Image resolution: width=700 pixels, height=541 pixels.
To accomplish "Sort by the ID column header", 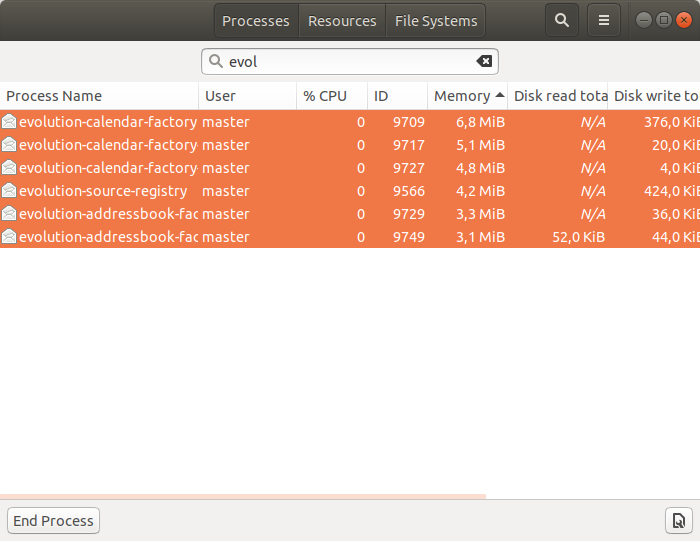I will pos(398,96).
